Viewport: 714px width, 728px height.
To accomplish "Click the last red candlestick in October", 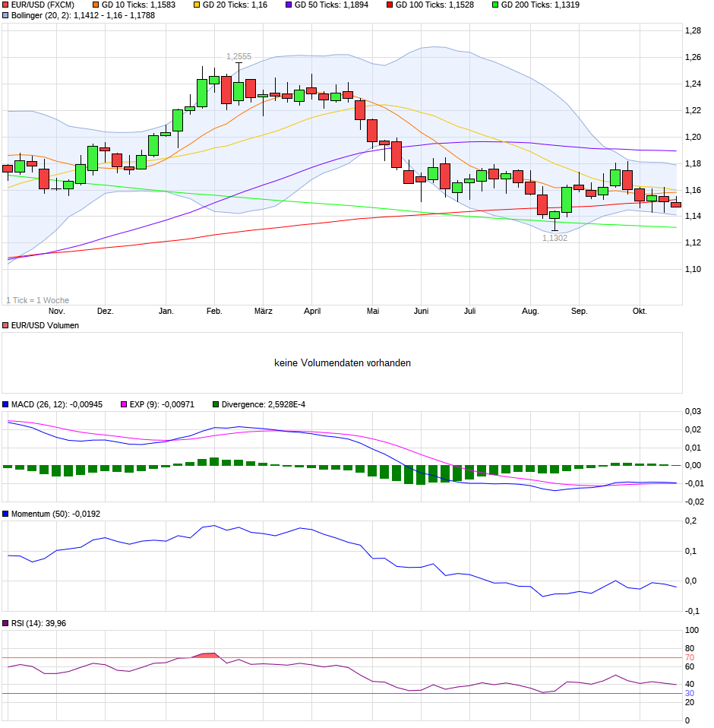I will tap(676, 204).
